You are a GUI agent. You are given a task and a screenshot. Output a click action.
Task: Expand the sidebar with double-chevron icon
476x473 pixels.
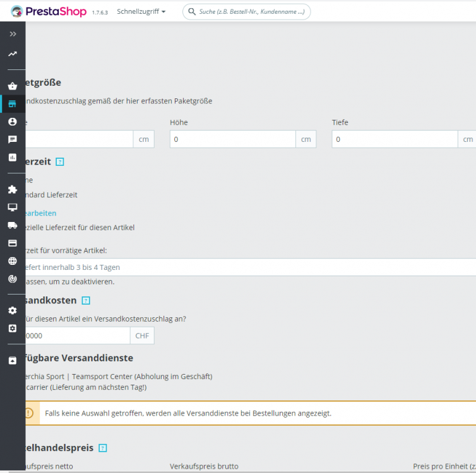click(x=13, y=34)
